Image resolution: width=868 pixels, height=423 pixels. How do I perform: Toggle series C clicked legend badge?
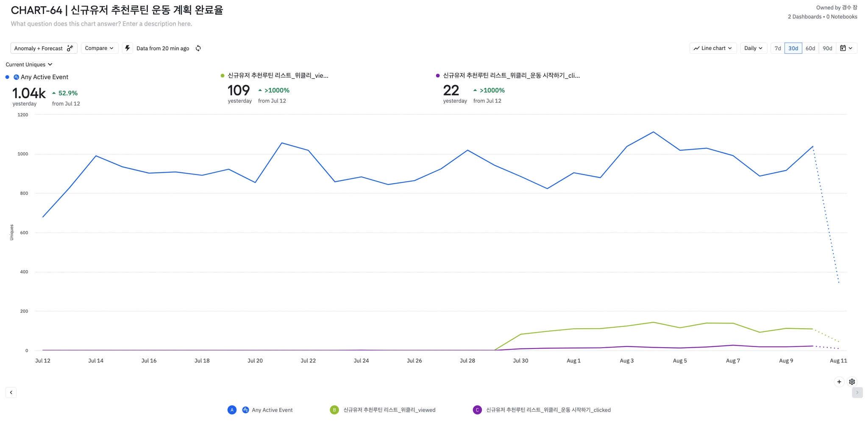tap(477, 410)
